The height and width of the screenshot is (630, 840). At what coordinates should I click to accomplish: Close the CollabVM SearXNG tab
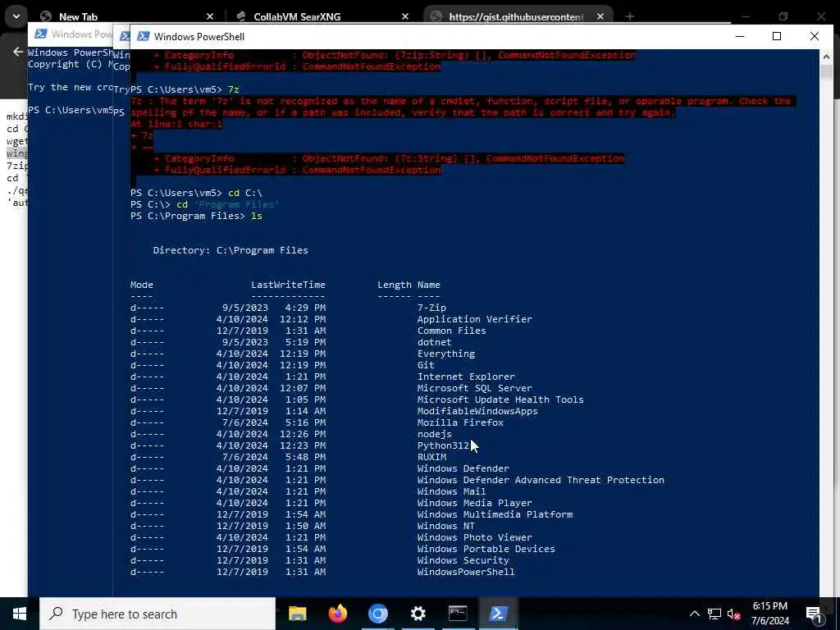point(405,16)
